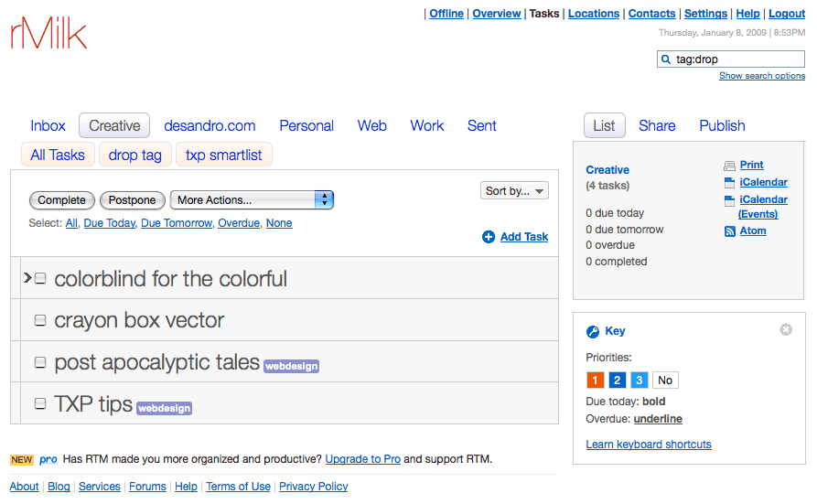Close the Key panel

click(x=785, y=329)
